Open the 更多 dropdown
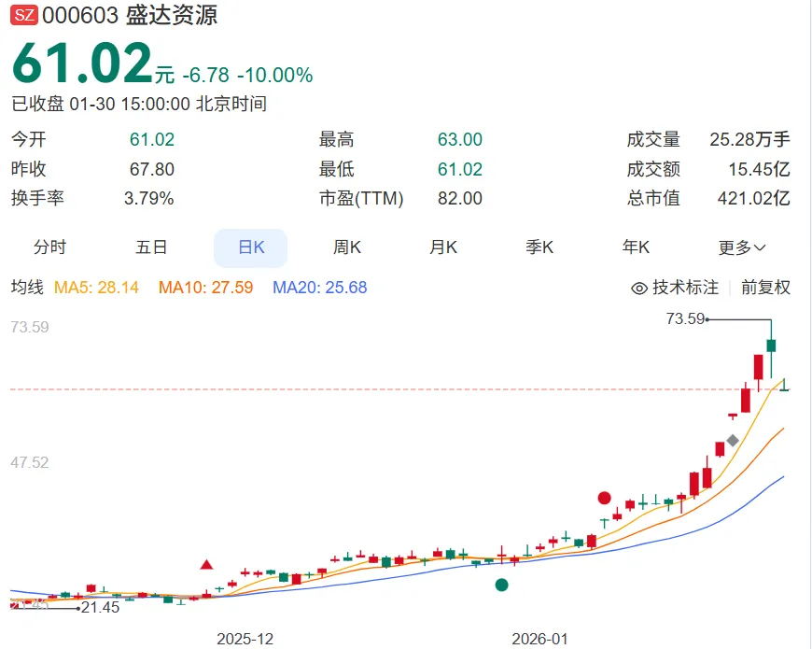The width and height of the screenshot is (812, 649). click(x=742, y=247)
